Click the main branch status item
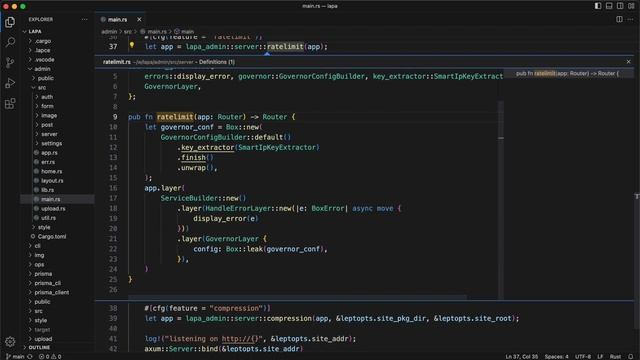 coord(16,356)
